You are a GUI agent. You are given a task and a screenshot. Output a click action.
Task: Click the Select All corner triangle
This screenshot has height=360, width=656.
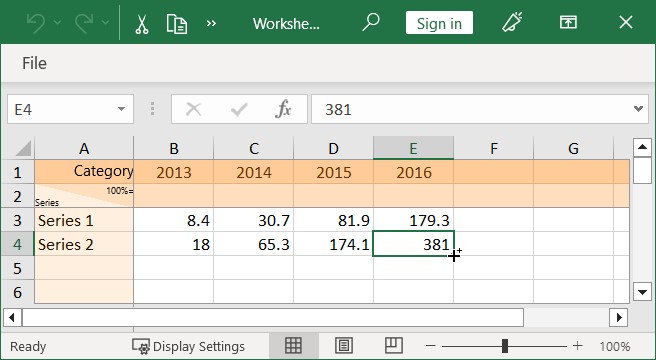pyautogui.click(x=22, y=148)
